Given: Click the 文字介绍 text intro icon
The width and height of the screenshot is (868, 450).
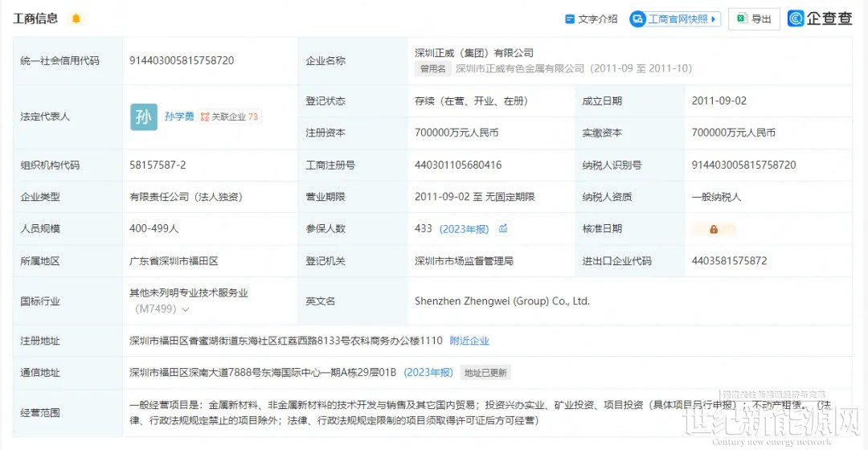Looking at the screenshot, I should pyautogui.click(x=570, y=19).
